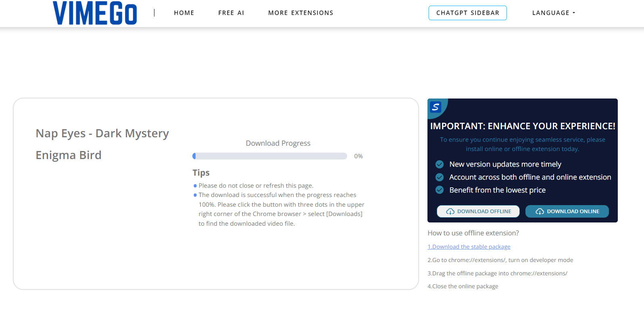Click the checkmark icon beside Account across both

[440, 177]
